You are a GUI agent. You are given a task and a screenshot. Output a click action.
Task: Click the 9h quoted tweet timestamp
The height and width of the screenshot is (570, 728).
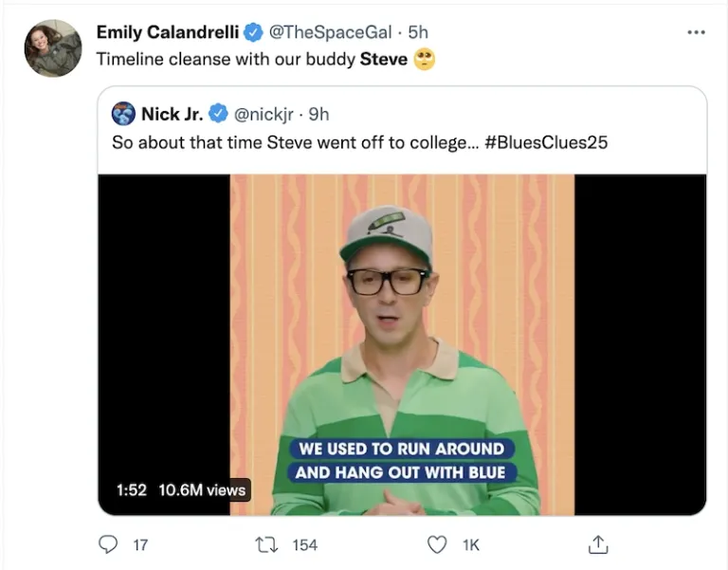(319, 115)
